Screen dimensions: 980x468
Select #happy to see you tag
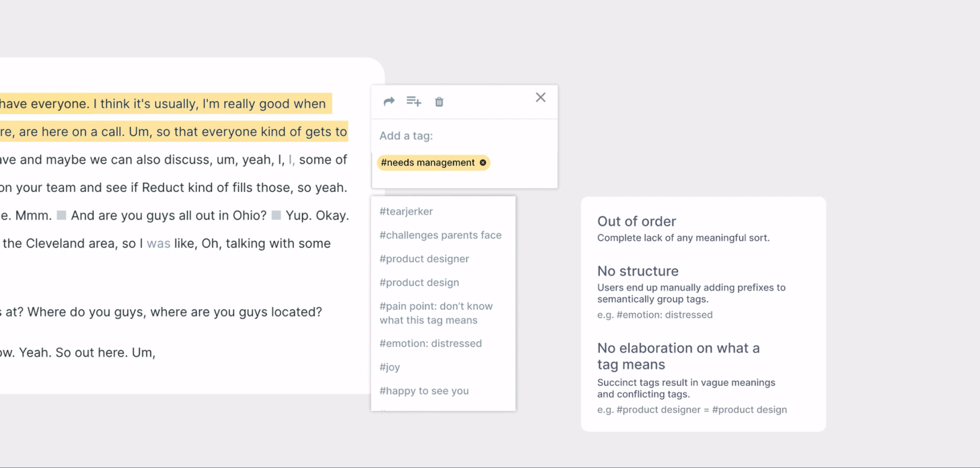(424, 391)
